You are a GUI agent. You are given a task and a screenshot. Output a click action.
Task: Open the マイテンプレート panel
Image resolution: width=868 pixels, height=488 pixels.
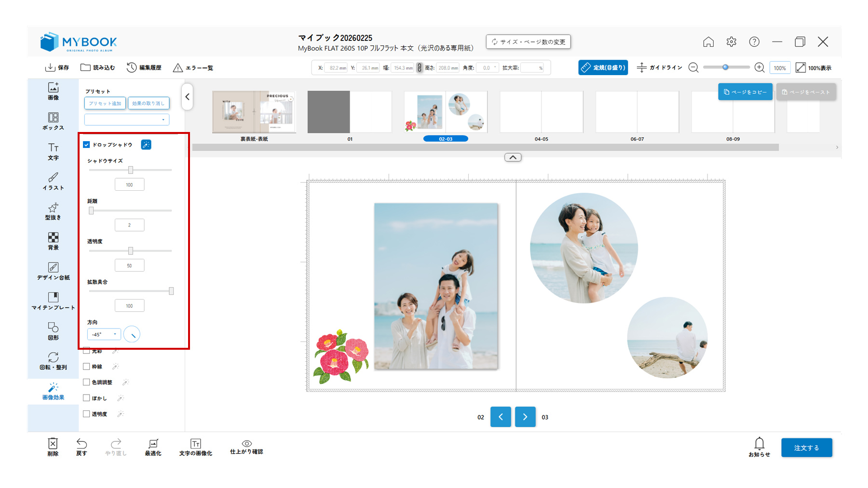[x=53, y=301]
